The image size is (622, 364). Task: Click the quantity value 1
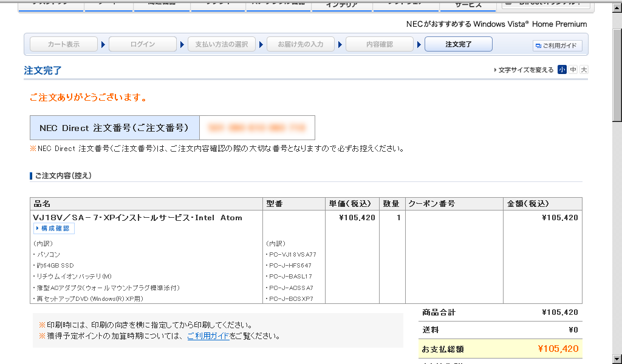coord(398,217)
